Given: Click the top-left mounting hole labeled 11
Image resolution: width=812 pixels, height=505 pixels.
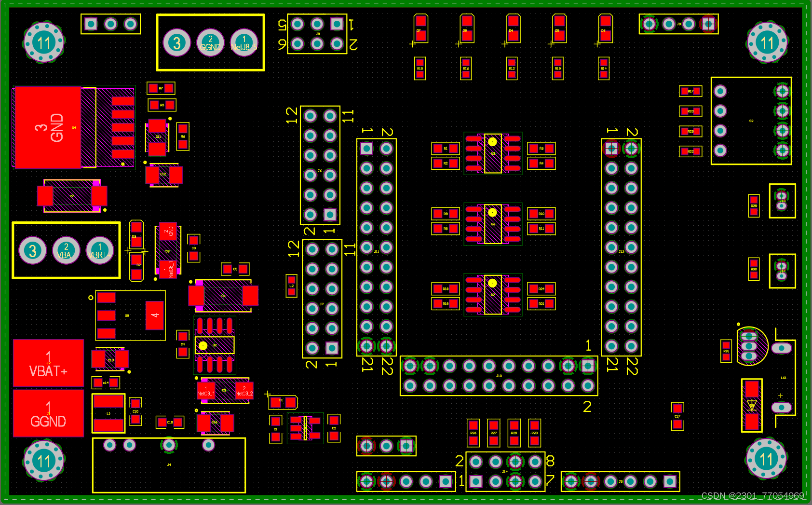Looking at the screenshot, I should 44,42.
